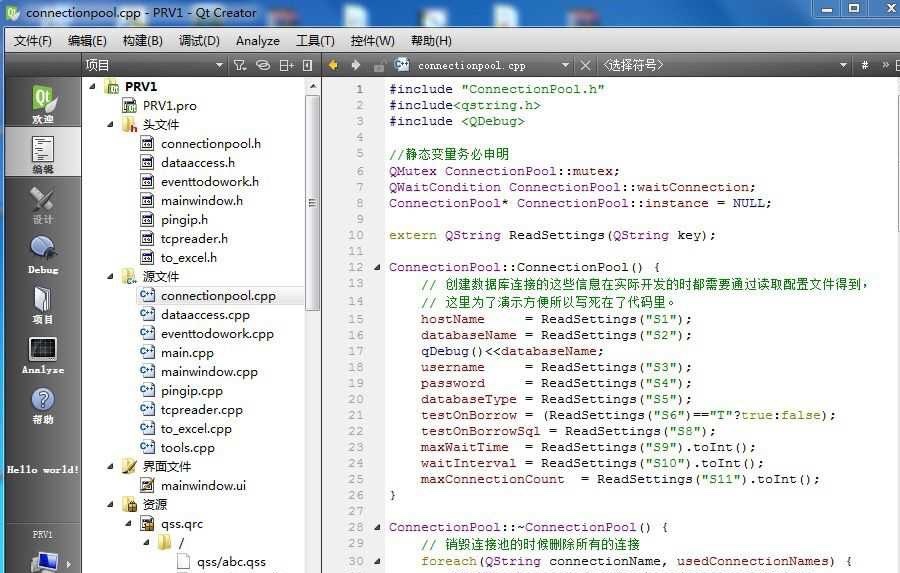The width and height of the screenshot is (900, 573).
Task: Select main.cpp source file
Action: point(187,353)
